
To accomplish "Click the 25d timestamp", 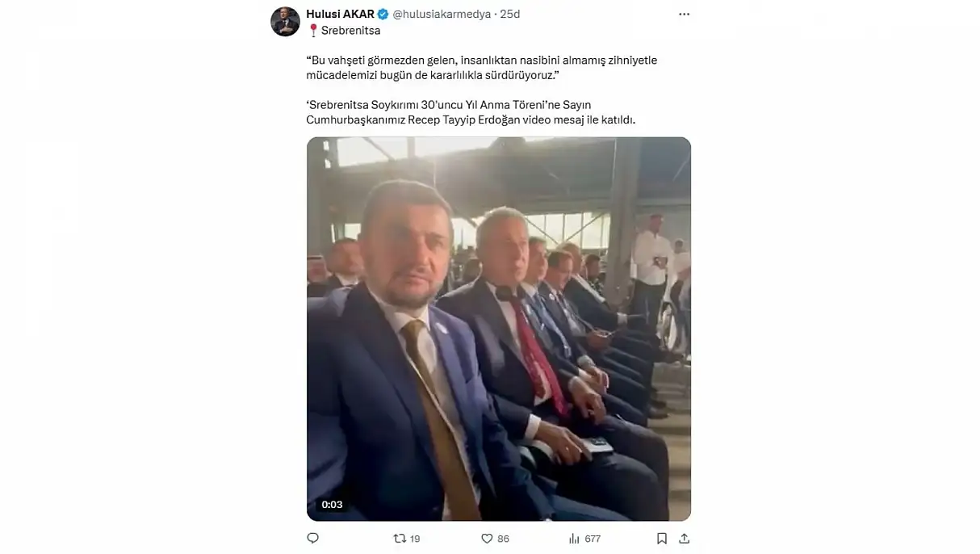I will click(x=510, y=14).
